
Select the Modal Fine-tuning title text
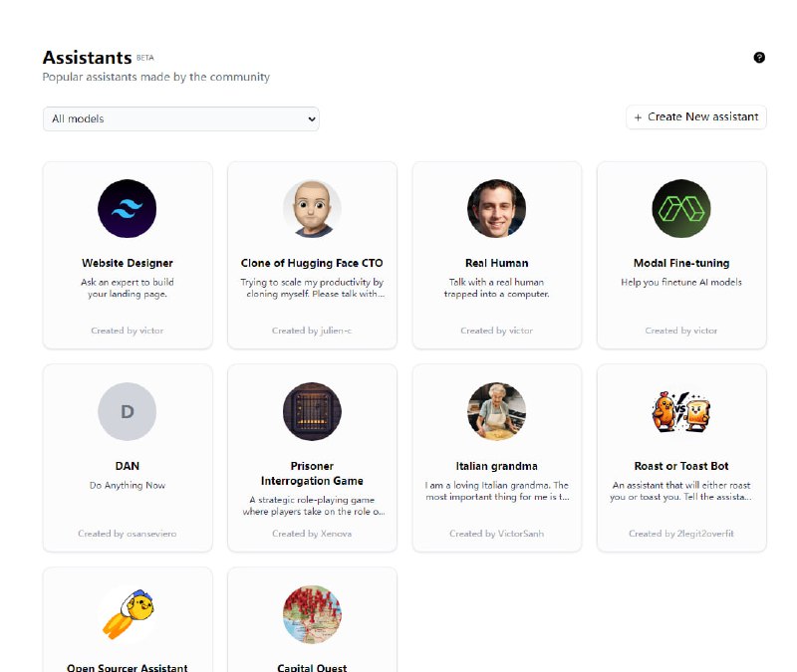pyautogui.click(x=681, y=264)
